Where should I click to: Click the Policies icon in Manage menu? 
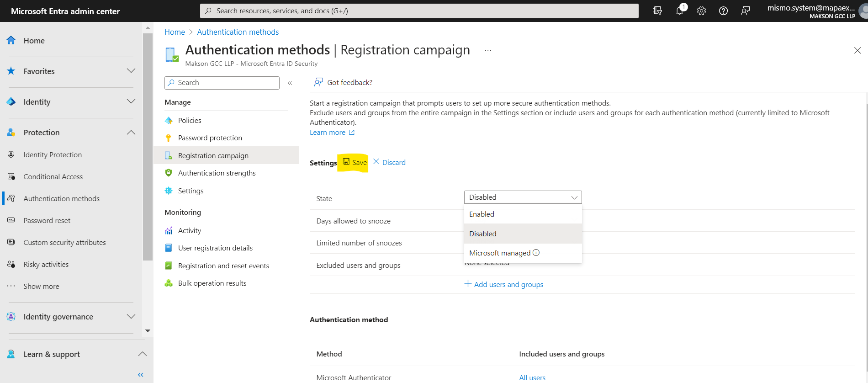tap(169, 120)
